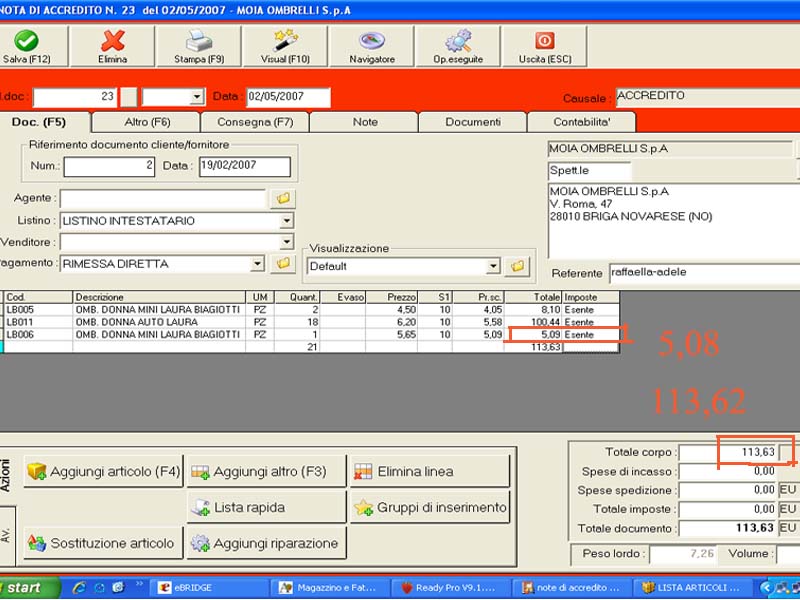The image size is (800, 600).
Task: Click Elimina linea button
Action: pos(430,471)
